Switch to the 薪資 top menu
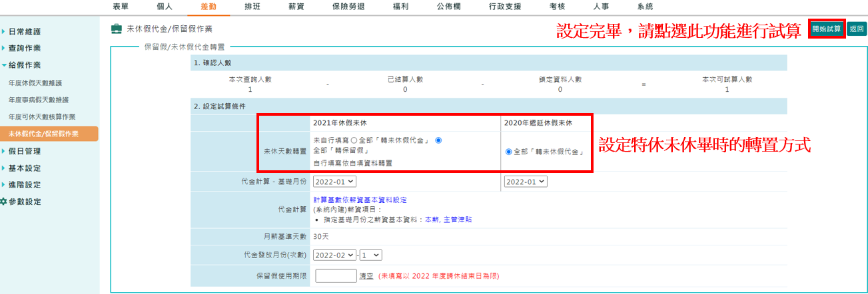Viewport: 868px width, 294px height. tap(296, 6)
